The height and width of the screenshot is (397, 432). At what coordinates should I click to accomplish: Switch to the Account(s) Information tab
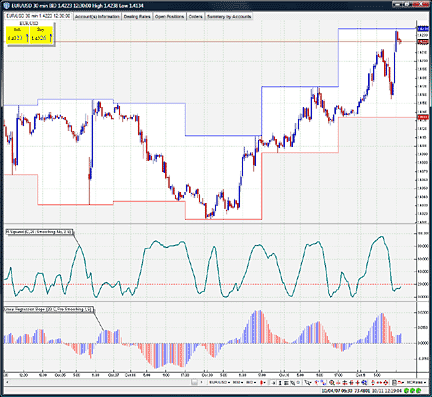pos(97,16)
